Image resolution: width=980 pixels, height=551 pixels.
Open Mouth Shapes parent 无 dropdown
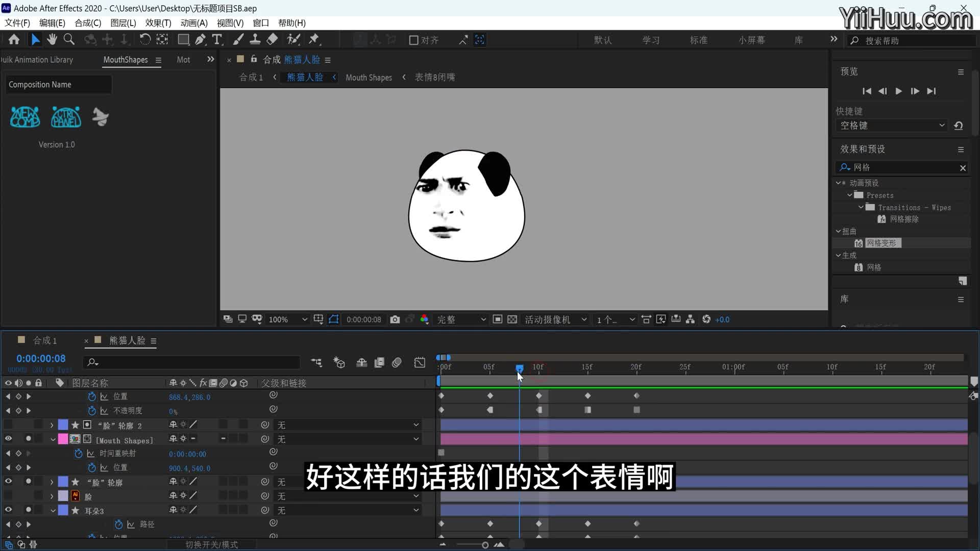348,439
